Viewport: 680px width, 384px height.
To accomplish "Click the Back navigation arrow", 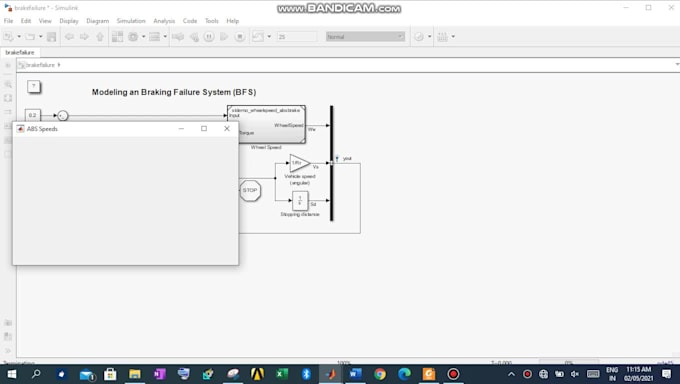I will 69,37.
